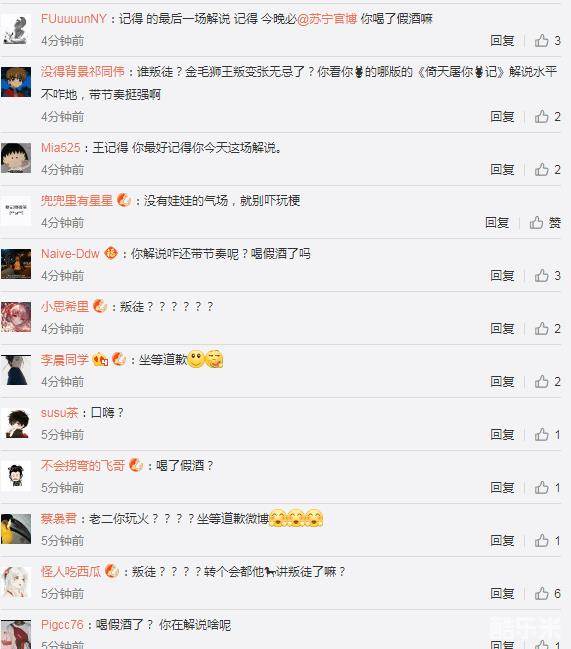Visit 怪人吃西瓜's user profile link
The width and height of the screenshot is (571, 649).
tap(71, 572)
